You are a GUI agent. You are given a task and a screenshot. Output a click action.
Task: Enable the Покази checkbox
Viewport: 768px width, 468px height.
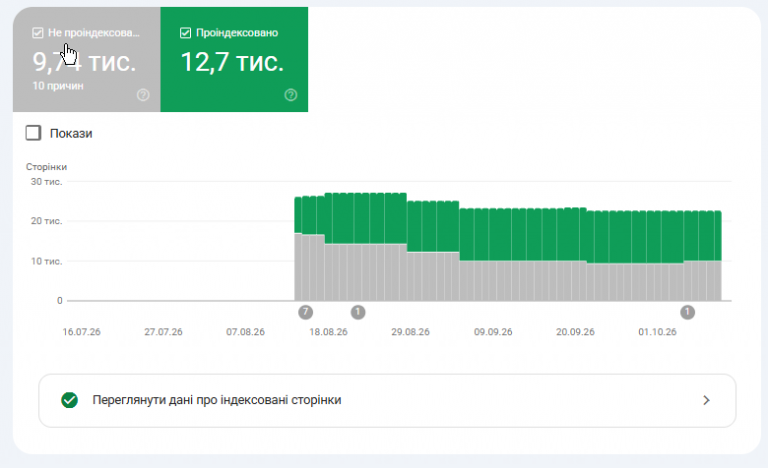pos(33,133)
